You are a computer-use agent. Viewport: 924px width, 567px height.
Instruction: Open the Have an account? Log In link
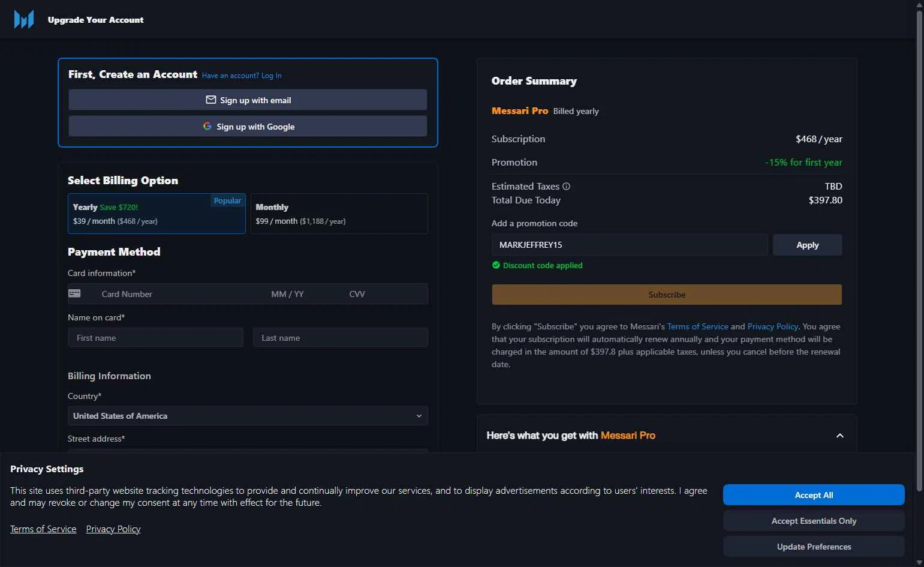pos(242,76)
